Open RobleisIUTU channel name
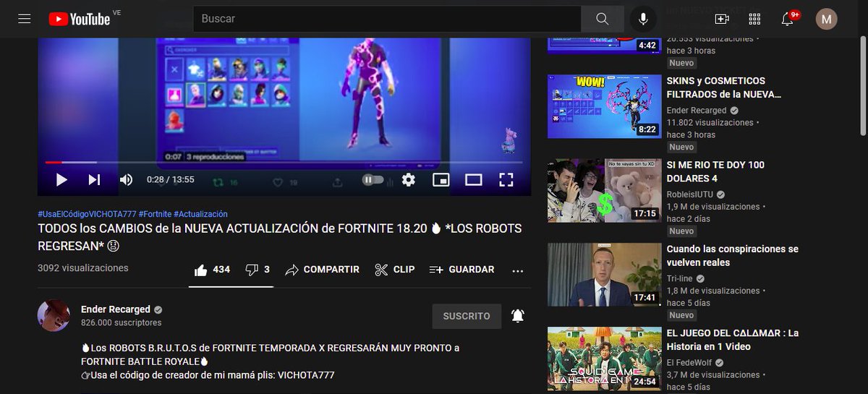 click(690, 194)
